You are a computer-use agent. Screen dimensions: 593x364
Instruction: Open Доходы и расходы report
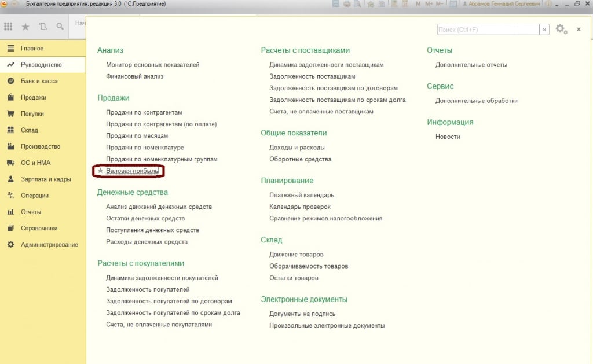pyautogui.click(x=296, y=148)
